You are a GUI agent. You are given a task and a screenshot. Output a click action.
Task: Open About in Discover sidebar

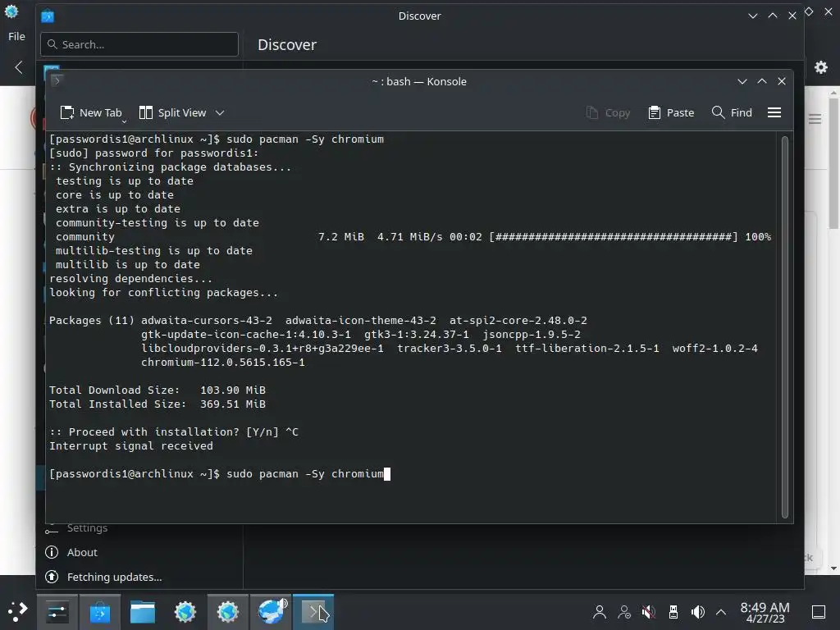(71, 552)
